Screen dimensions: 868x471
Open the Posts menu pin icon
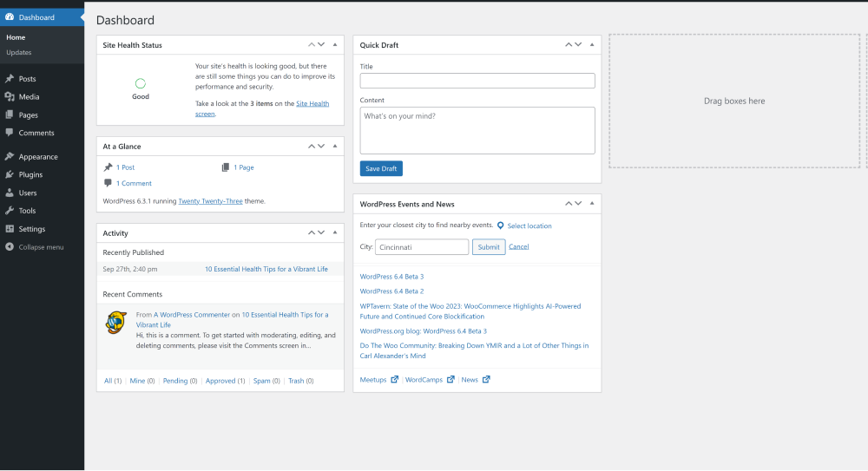click(10, 79)
